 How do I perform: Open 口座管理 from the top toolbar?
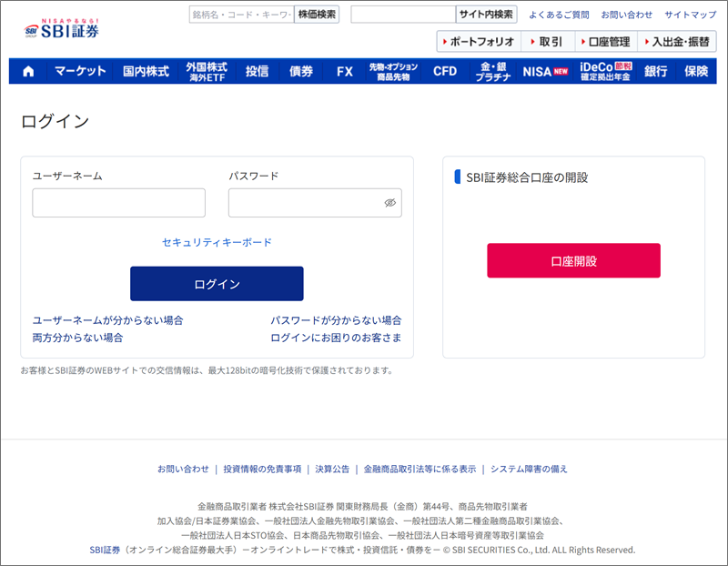click(606, 42)
